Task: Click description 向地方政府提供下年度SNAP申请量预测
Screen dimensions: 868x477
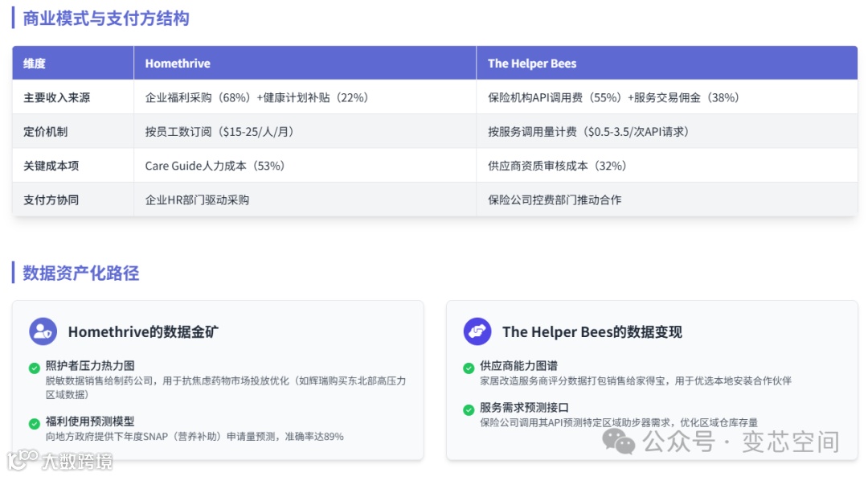Action: [x=194, y=437]
